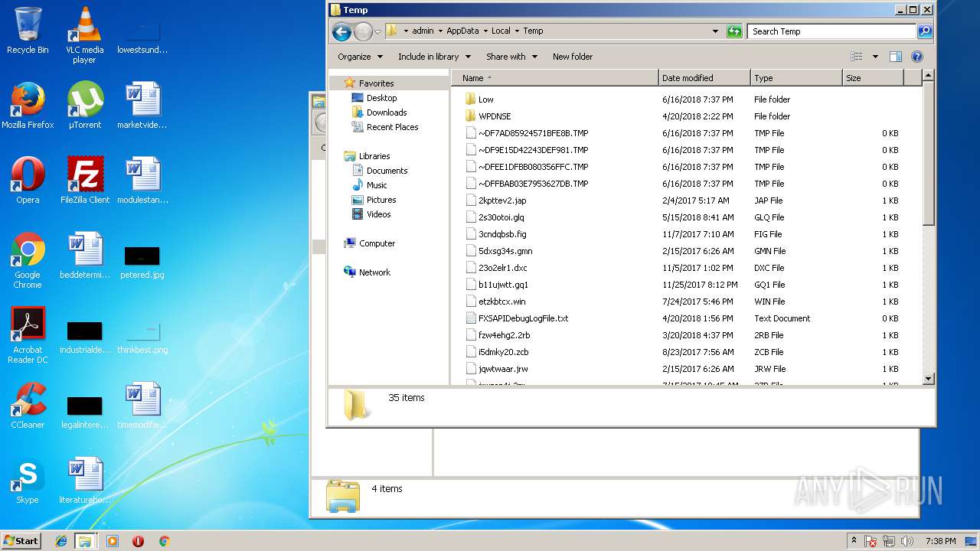980x551 pixels.
Task: Open the Recycle Bin desktop icon
Action: coord(28,31)
